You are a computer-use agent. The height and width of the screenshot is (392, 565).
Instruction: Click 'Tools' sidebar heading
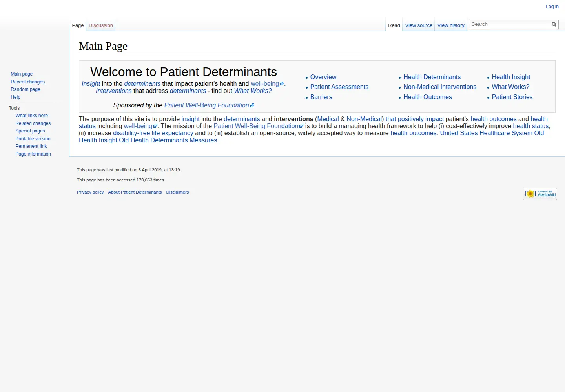click(14, 108)
